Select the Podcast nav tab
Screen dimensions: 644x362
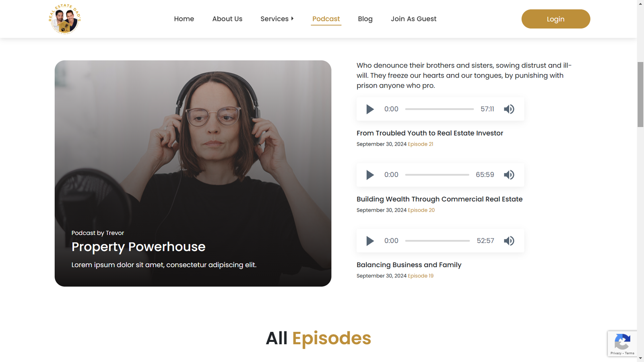click(x=326, y=19)
